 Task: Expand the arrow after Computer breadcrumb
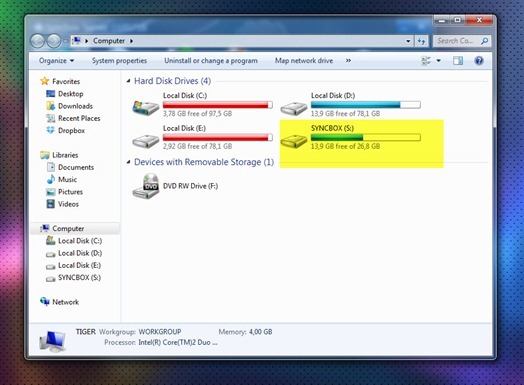[131, 41]
